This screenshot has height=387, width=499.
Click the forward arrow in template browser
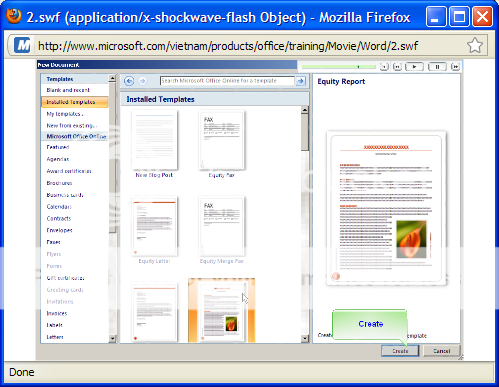(x=143, y=81)
